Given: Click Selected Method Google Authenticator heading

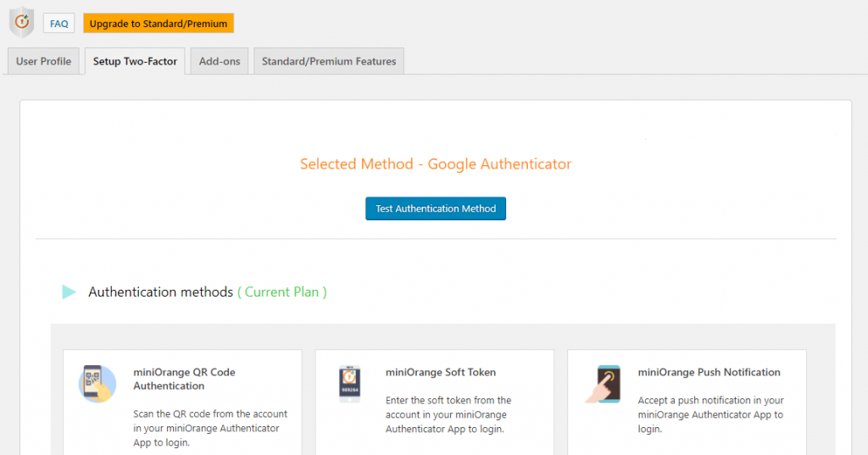Looking at the screenshot, I should tap(436, 164).
